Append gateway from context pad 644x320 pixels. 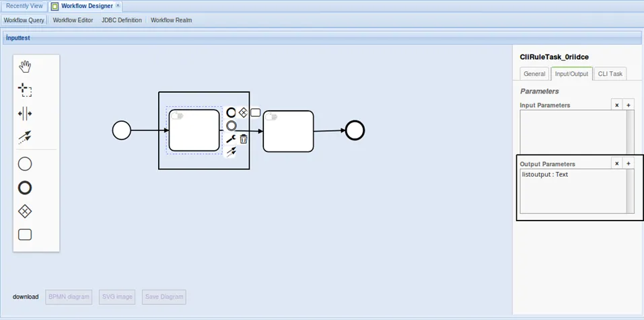[243, 112]
